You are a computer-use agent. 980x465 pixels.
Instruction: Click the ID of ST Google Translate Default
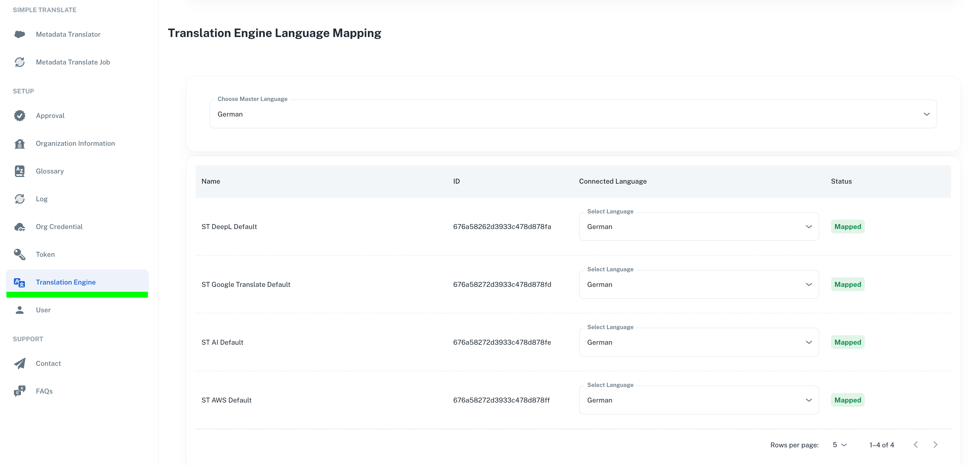click(502, 284)
